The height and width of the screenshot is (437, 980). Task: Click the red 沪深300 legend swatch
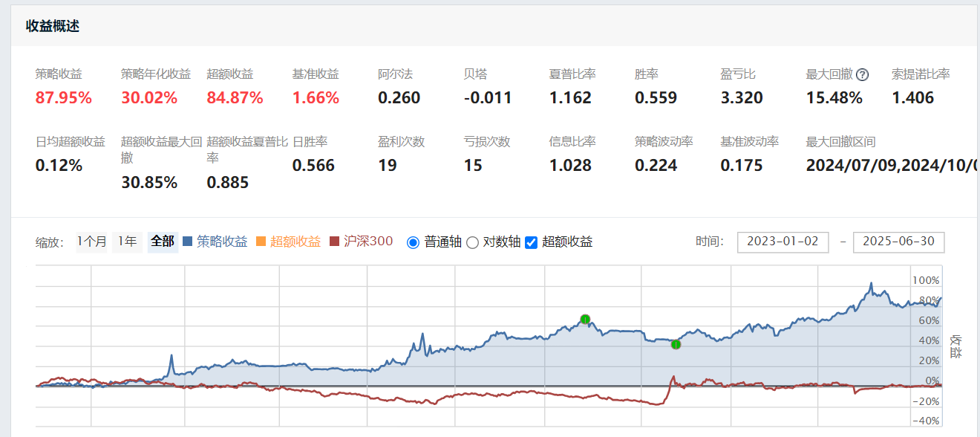(x=334, y=242)
